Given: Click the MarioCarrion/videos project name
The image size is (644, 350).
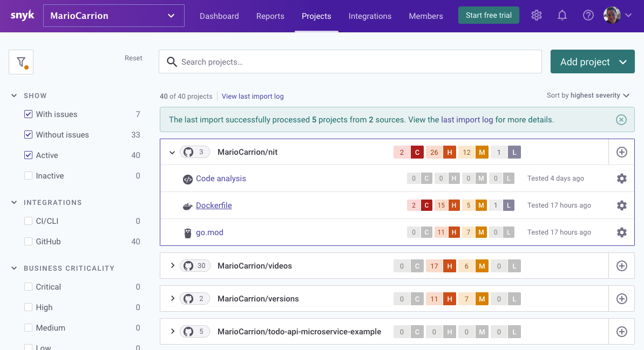Looking at the screenshot, I should click(255, 266).
